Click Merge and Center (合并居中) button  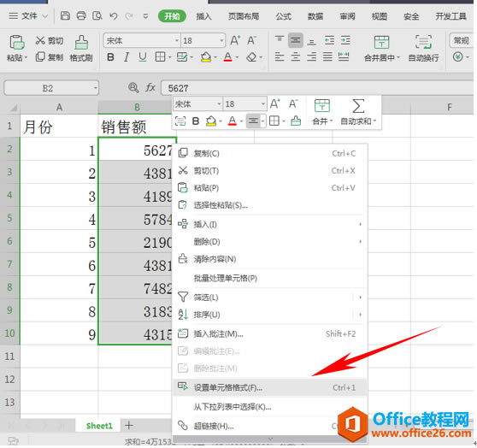coord(381,49)
